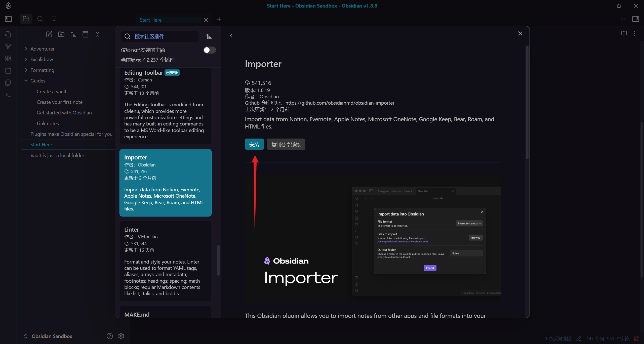The height and width of the screenshot is (344, 644).
Task: Open graph view icon in ribbon
Action: tap(8, 46)
